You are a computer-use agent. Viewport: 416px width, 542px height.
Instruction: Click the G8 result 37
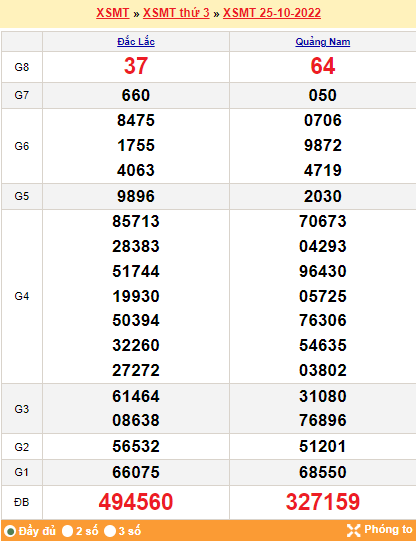(136, 66)
